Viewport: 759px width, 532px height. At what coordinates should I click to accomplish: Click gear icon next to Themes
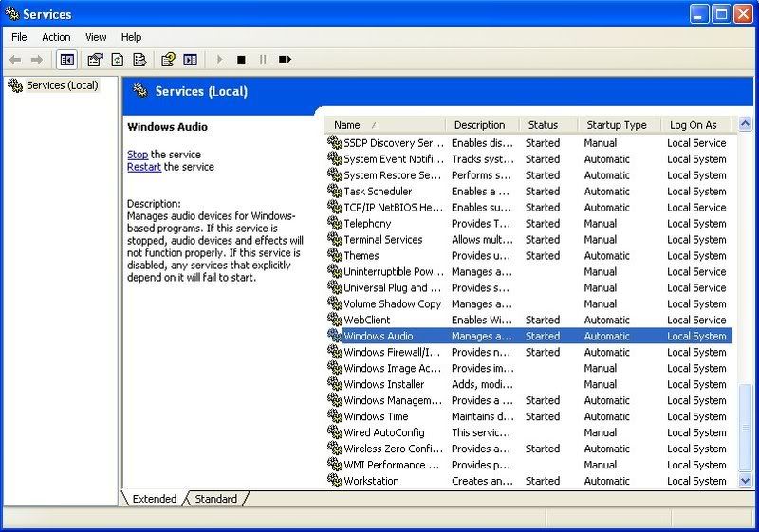[x=335, y=255]
